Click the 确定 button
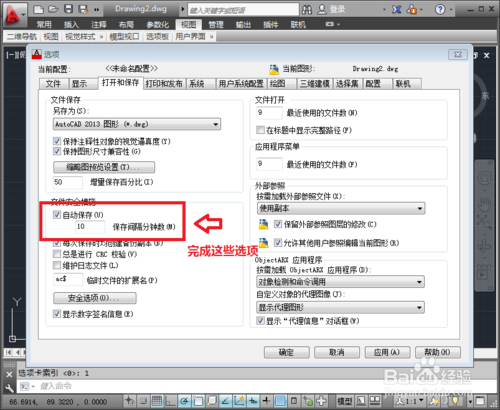 point(287,352)
